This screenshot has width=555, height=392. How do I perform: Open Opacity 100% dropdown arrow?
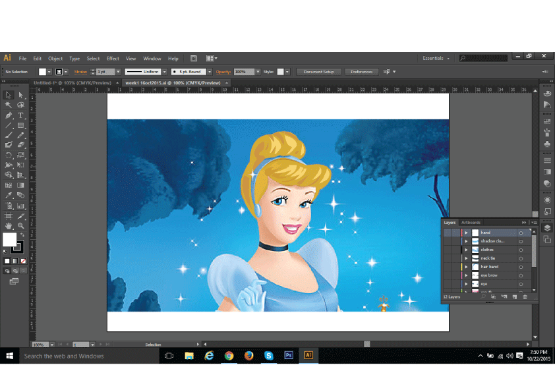(x=258, y=72)
